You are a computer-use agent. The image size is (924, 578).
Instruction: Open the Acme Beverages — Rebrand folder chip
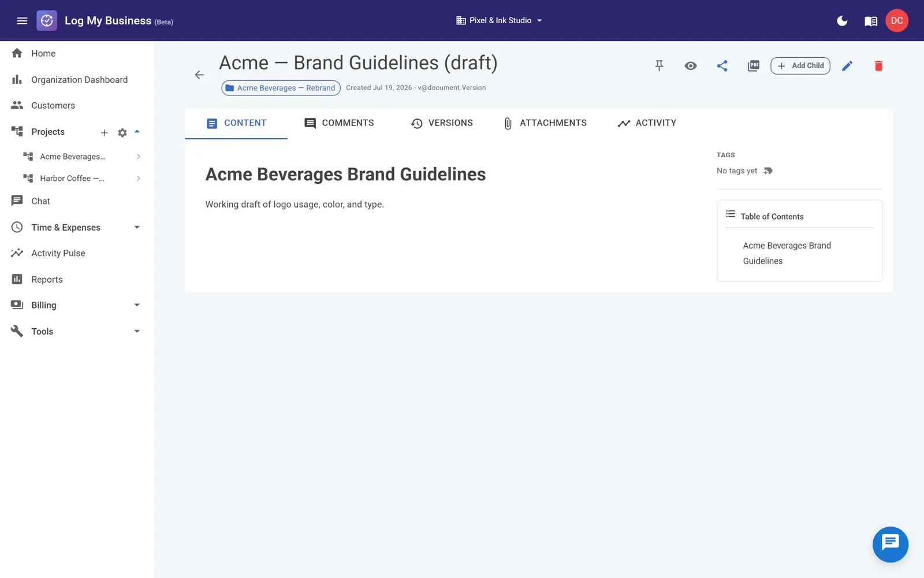[281, 88]
